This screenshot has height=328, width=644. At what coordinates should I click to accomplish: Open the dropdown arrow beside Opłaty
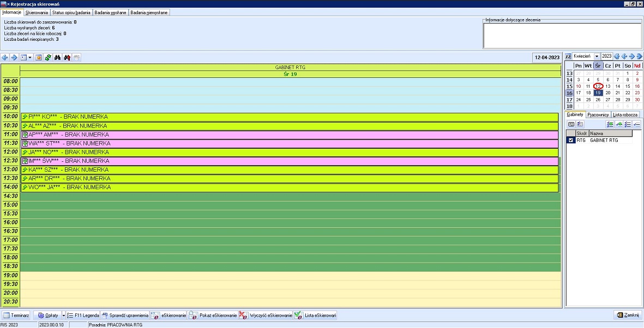tap(63, 315)
